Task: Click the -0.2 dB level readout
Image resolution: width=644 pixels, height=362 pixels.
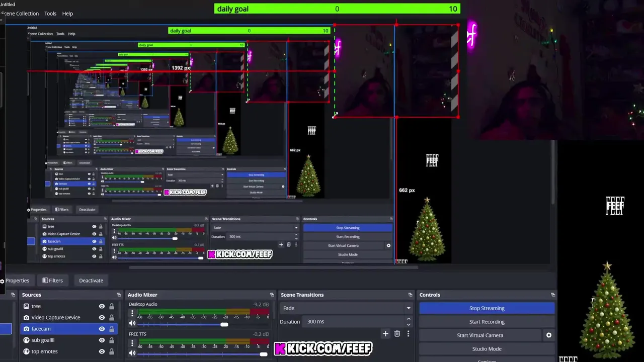Action: (261, 334)
